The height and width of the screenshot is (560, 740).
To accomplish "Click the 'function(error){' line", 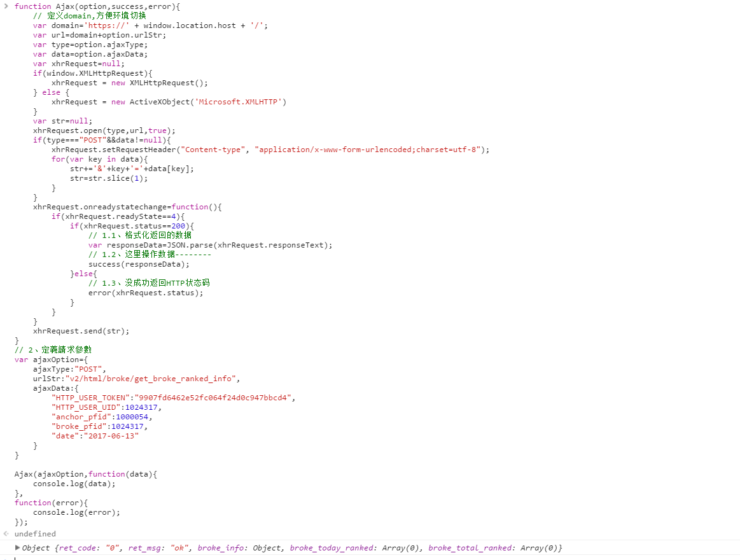I will click(51, 503).
